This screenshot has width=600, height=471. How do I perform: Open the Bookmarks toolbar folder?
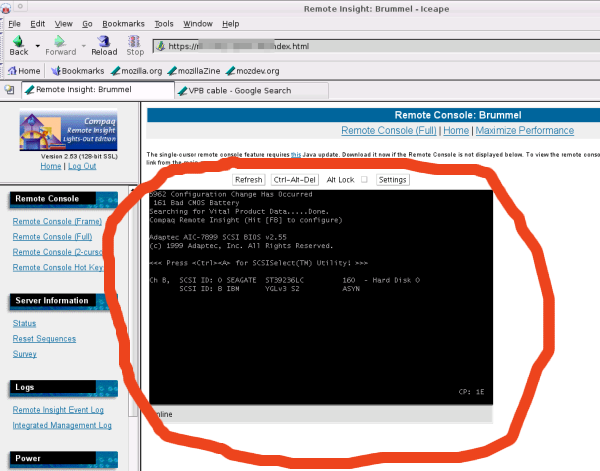point(78,71)
